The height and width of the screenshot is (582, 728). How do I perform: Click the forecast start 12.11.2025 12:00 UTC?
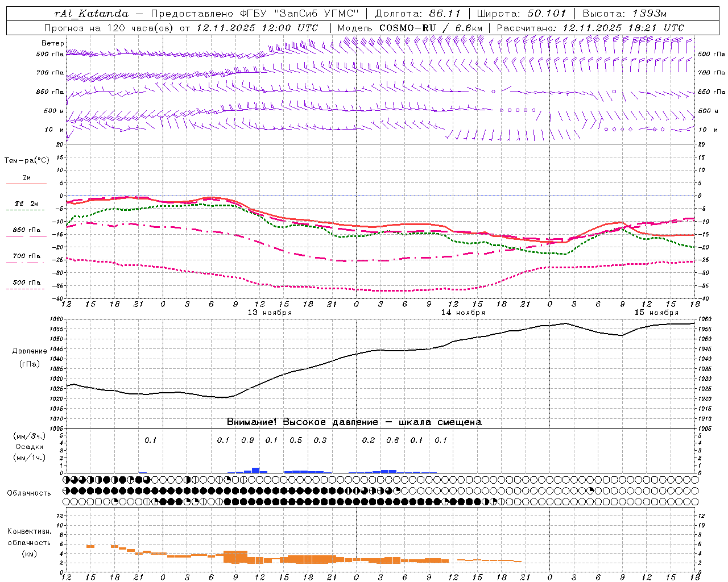pos(257,28)
